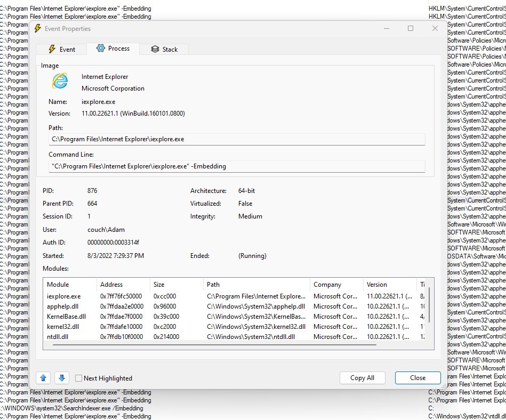This screenshot has height=420, width=506.
Task: Sort modules by Address column header
Action: [x=123, y=285]
